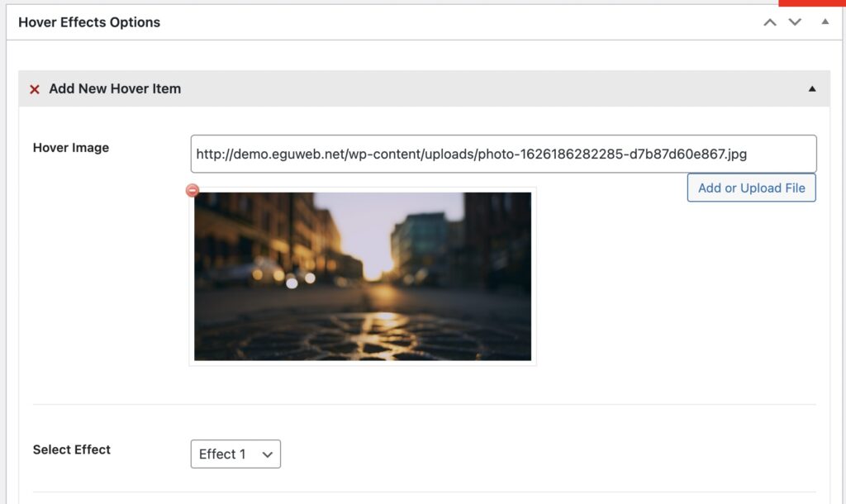Screen dimensions: 846x504
Task: Open the Effect 1 dropdown
Action: (x=235, y=454)
